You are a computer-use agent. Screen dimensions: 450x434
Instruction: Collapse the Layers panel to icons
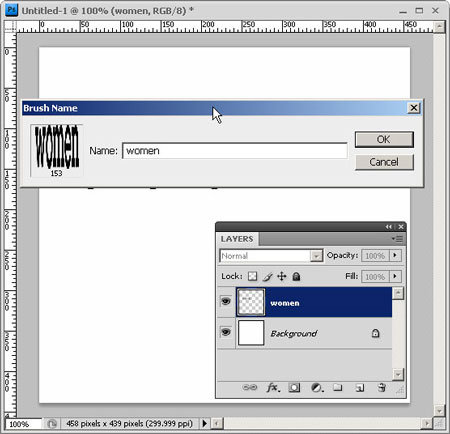[389, 227]
